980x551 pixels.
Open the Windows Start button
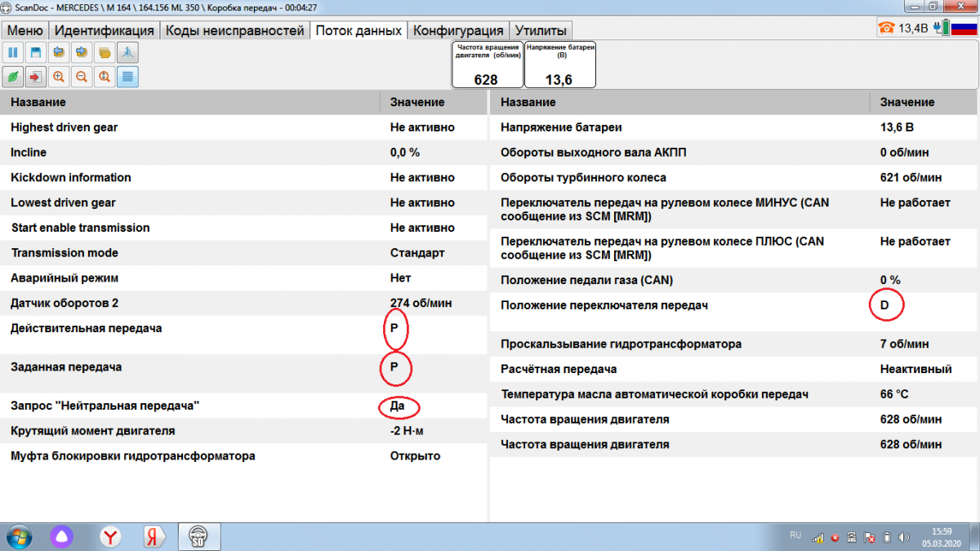point(19,537)
